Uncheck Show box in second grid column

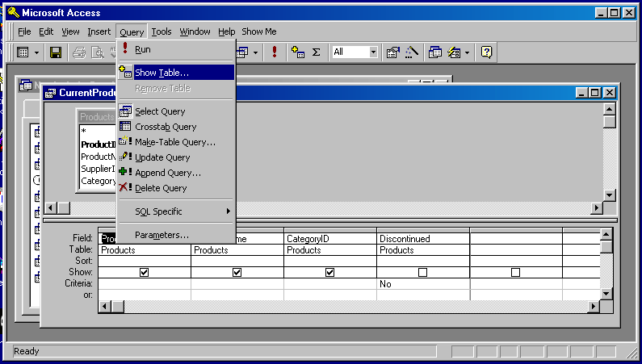(237, 272)
